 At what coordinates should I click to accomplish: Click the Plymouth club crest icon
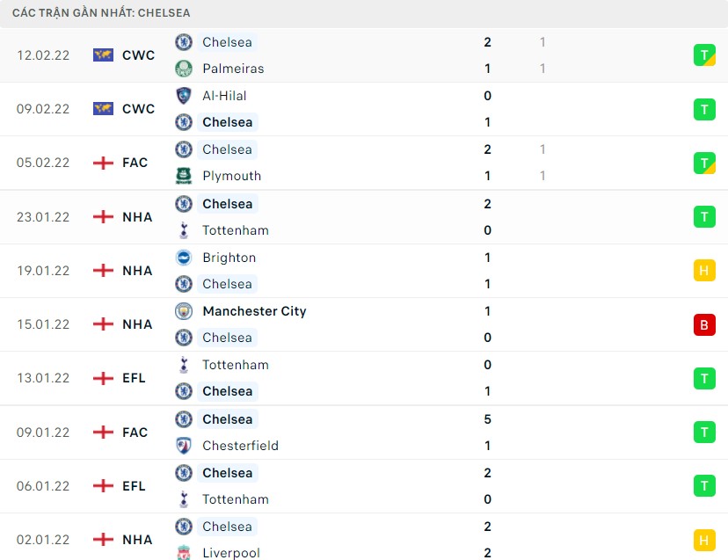pyautogui.click(x=184, y=176)
